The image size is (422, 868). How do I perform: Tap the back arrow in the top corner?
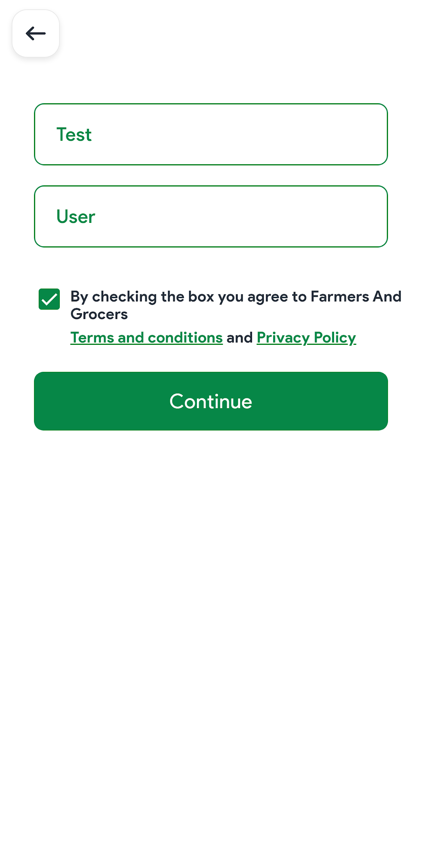36,34
